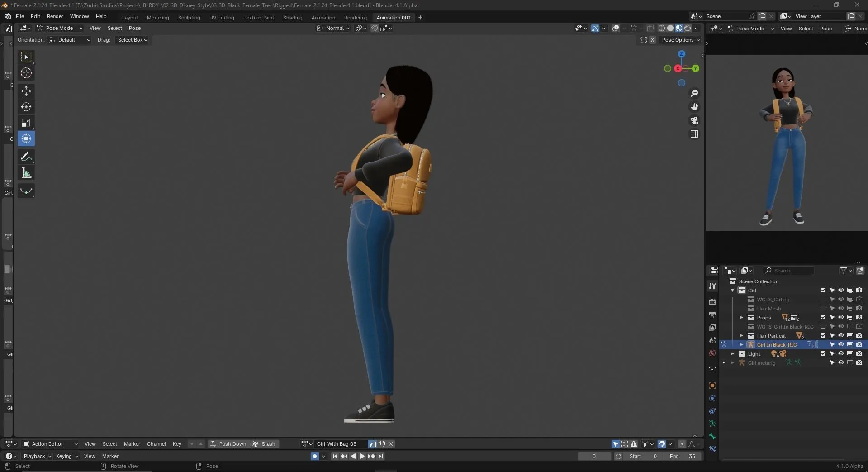Switch to the Animation workspace tab
The image size is (868, 472).
tap(323, 18)
